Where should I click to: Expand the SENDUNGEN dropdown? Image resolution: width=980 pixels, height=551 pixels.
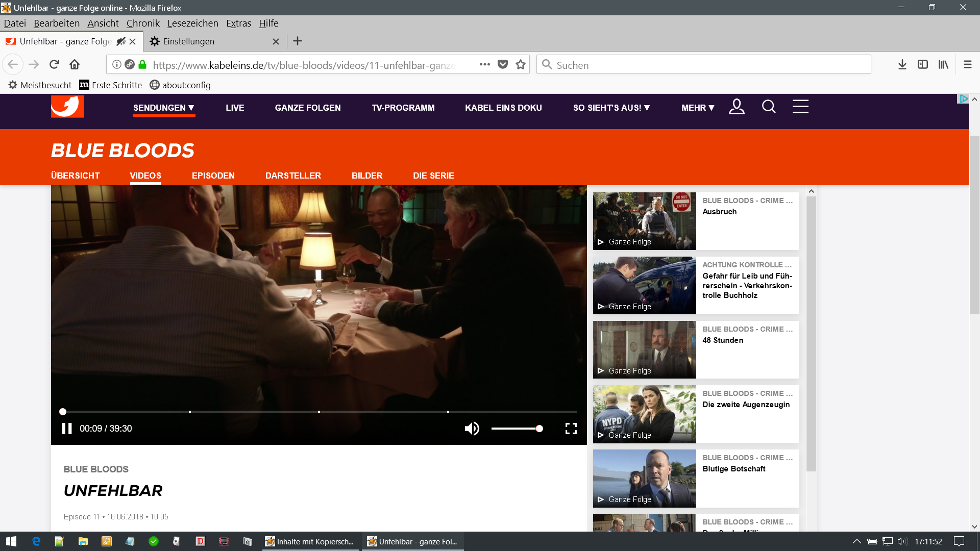coord(163,108)
